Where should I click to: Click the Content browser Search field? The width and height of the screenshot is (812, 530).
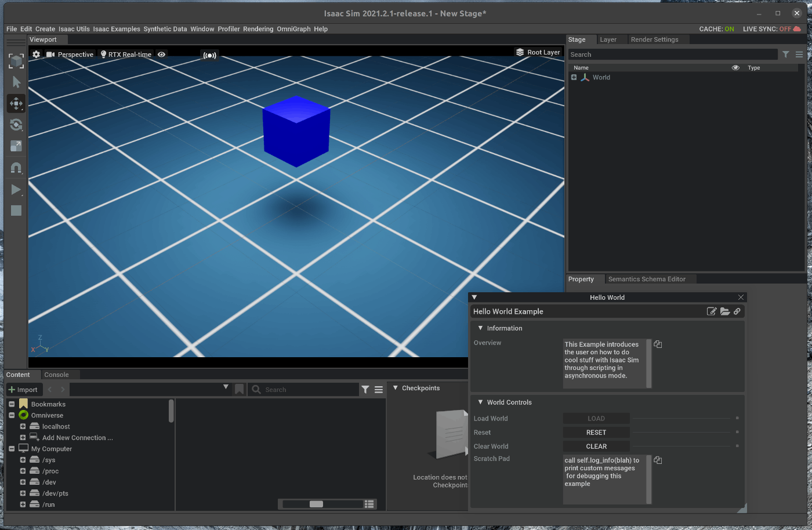click(304, 390)
